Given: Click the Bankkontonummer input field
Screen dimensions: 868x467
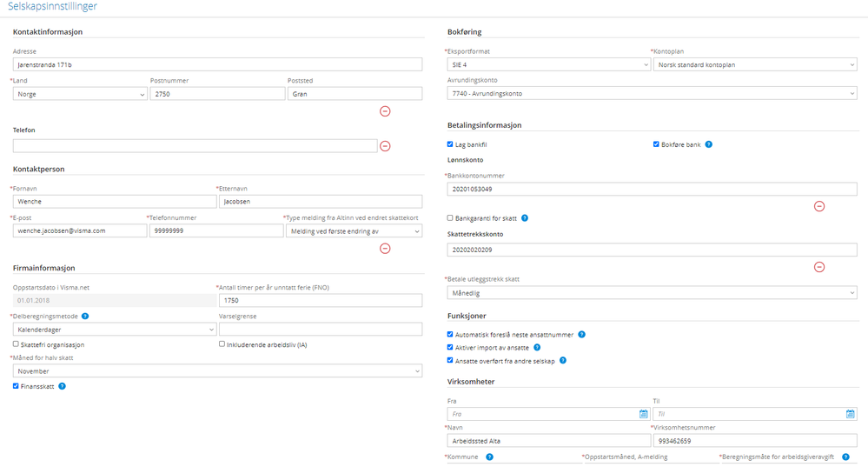Looking at the screenshot, I should pos(653,189).
